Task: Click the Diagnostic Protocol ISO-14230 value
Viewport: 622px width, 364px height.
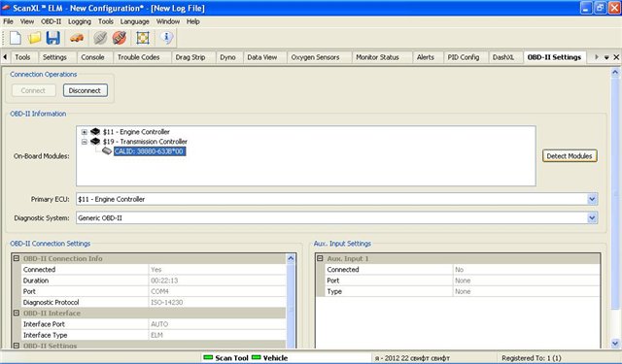Action: (x=166, y=302)
